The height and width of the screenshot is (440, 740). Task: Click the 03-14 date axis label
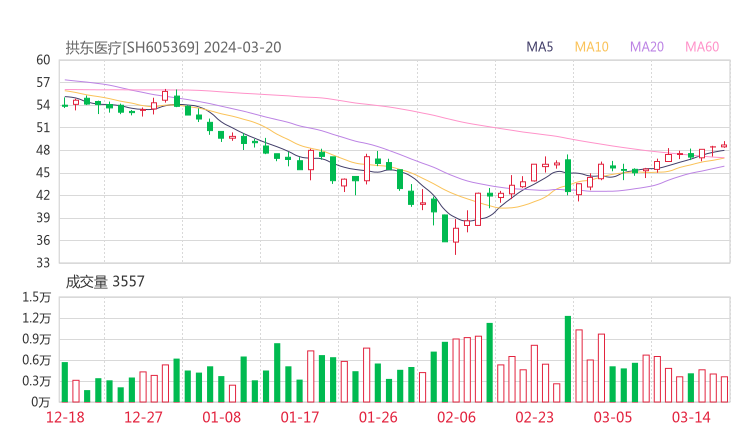click(x=691, y=417)
